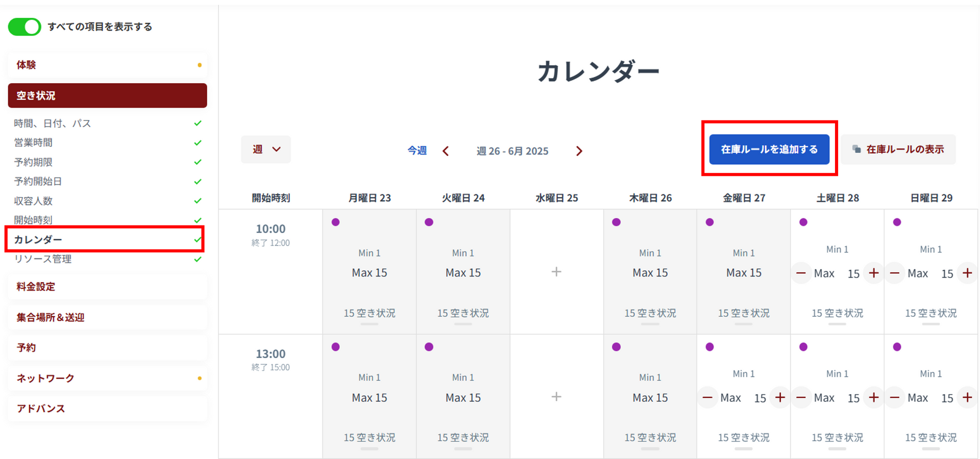The width and height of the screenshot is (980, 459).
Task: Select カレンダー in the sidebar
Action: pyautogui.click(x=38, y=240)
